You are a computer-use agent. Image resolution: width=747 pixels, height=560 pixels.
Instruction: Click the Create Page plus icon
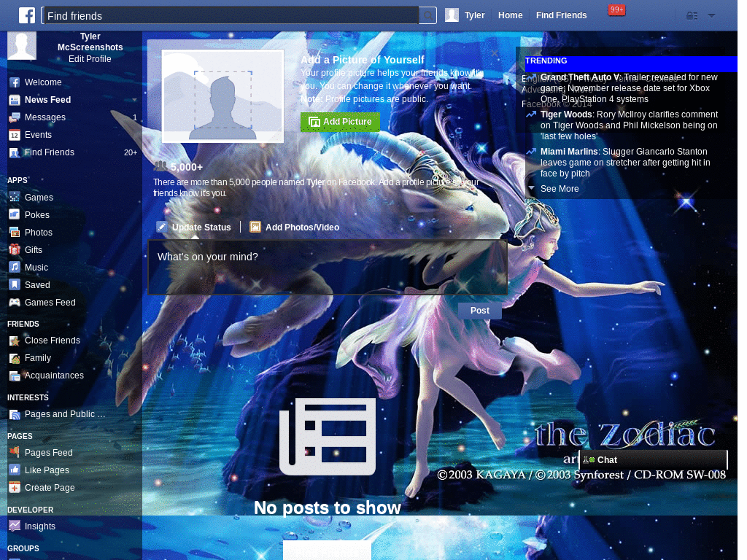[15, 488]
